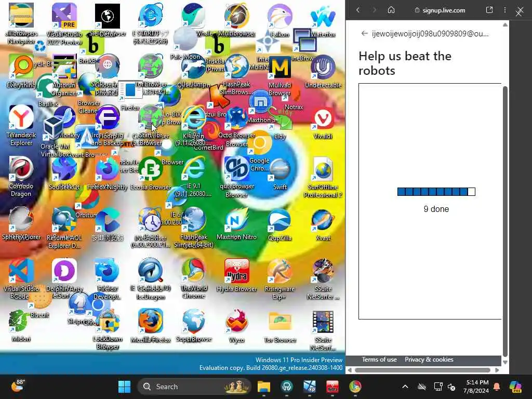This screenshot has width=532, height=399.
Task: Open the qutebrowser desktop icon
Action: (x=236, y=169)
